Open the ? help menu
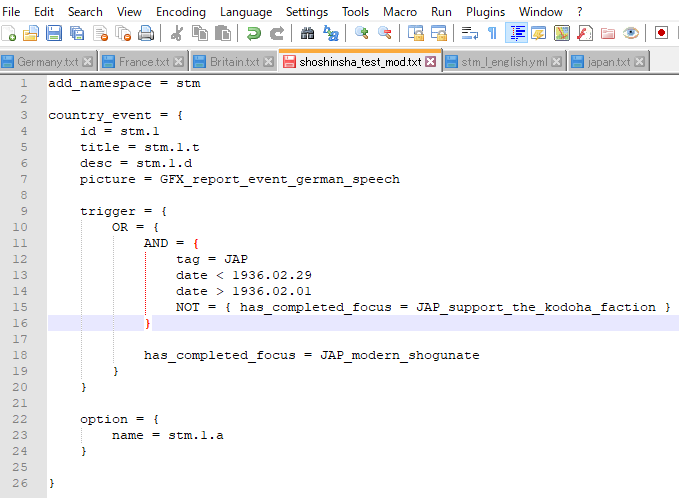Screen dimensions: 679x498 [x=580, y=12]
